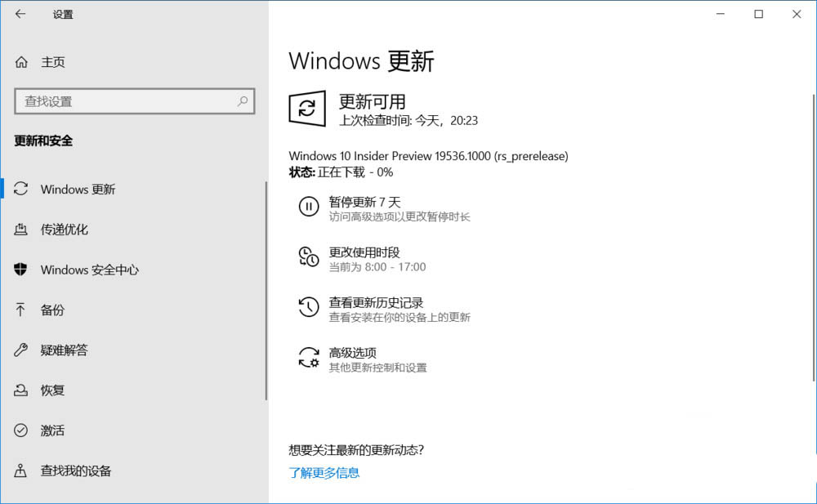The height and width of the screenshot is (504, 817).
Task: Open the 主页 home page
Action: 53,62
